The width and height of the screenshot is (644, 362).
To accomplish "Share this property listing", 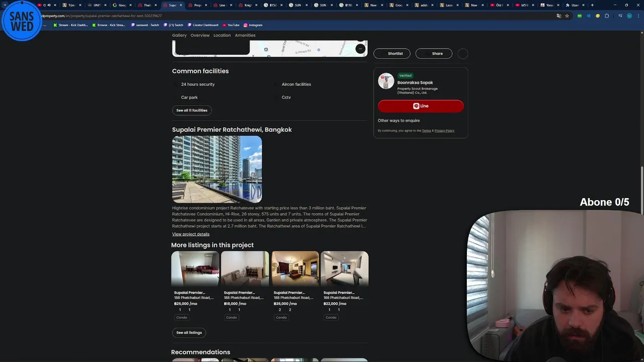I will pyautogui.click(x=434, y=53).
